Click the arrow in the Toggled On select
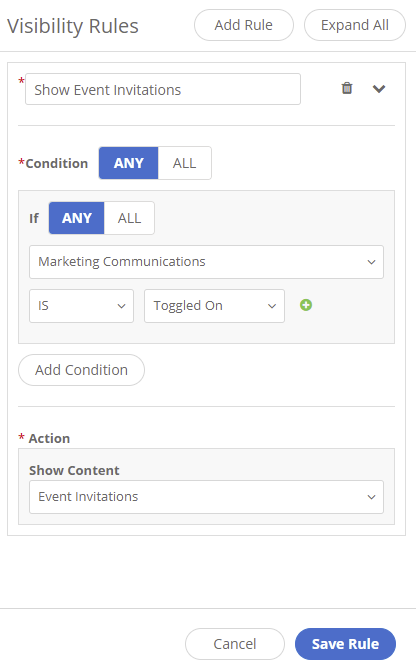 (x=272, y=306)
